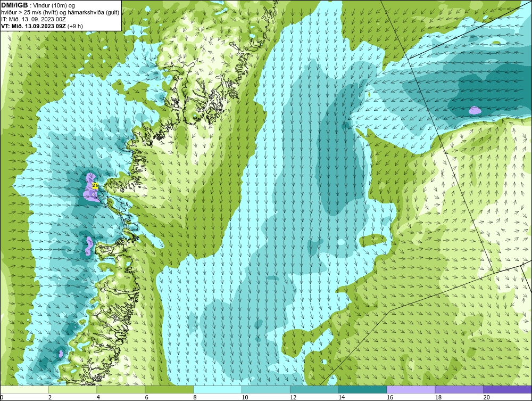The image size is (532, 401).
Task: Click the purple wind patch in the northeast
Action: [475, 110]
